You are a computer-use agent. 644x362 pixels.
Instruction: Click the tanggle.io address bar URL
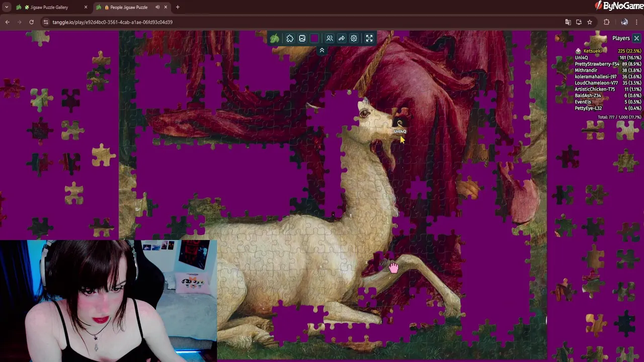pos(113,22)
